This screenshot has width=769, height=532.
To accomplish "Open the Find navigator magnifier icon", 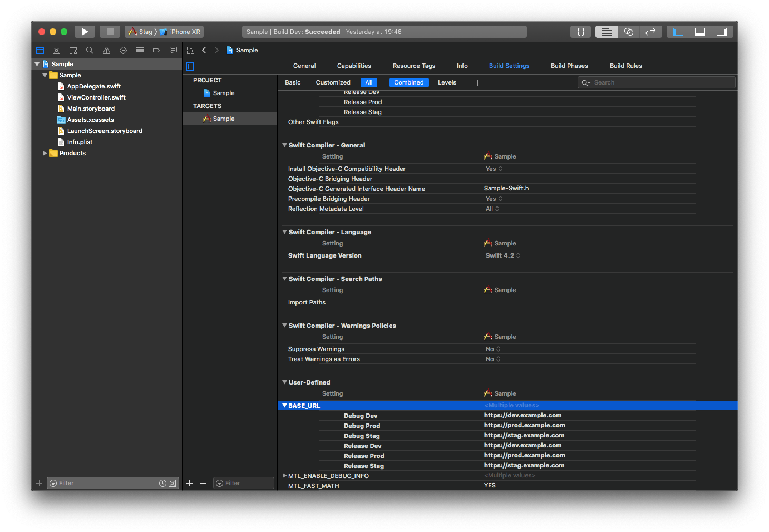I will (x=90, y=50).
